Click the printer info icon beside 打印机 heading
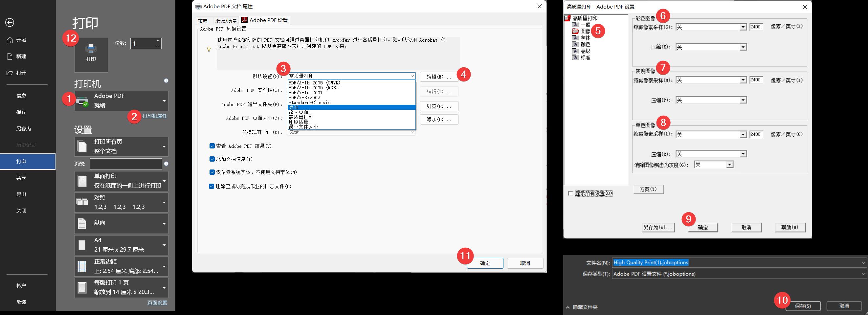Screen dimensions: 868x315 pos(166,80)
